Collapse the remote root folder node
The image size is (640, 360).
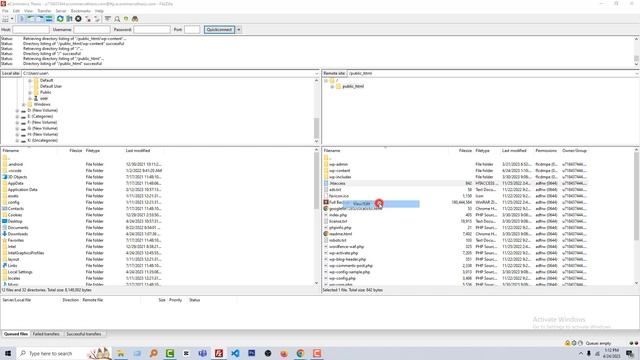[326, 81]
